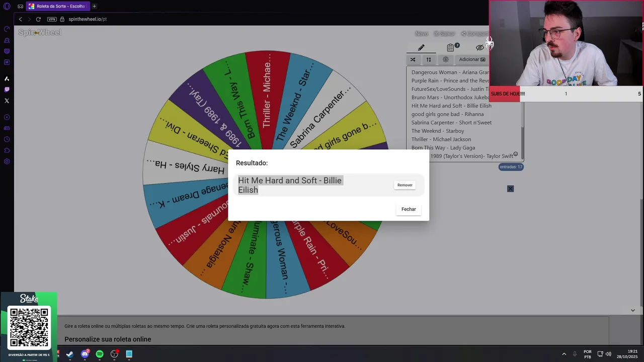644x362 pixels.
Task: Click the Stake QR code overlay
Action: 29,328
